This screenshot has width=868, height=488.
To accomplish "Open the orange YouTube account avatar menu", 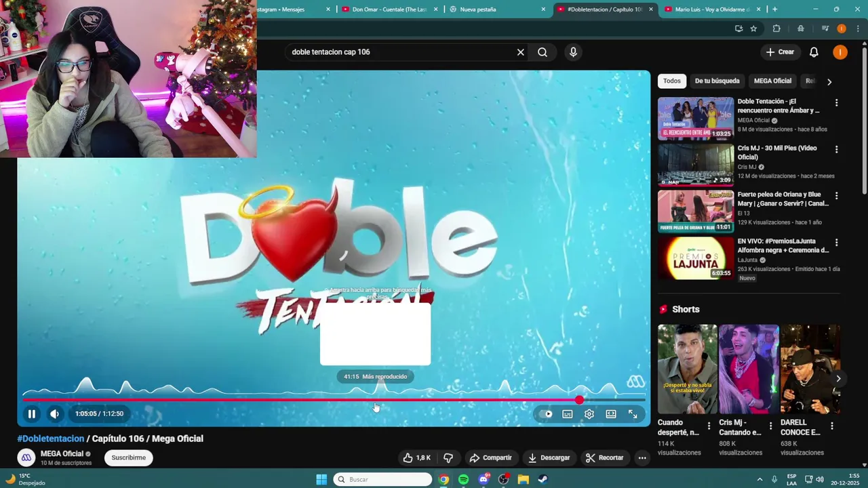I will point(840,52).
